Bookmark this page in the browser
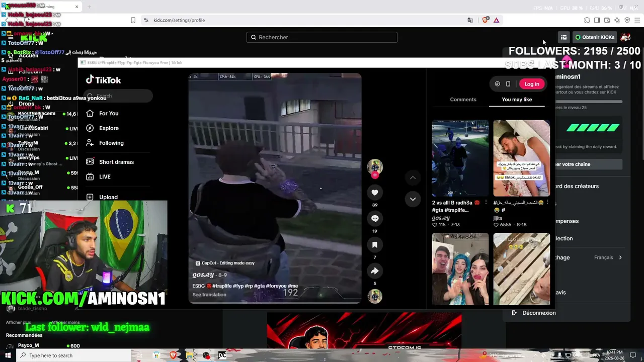 [x=133, y=20]
